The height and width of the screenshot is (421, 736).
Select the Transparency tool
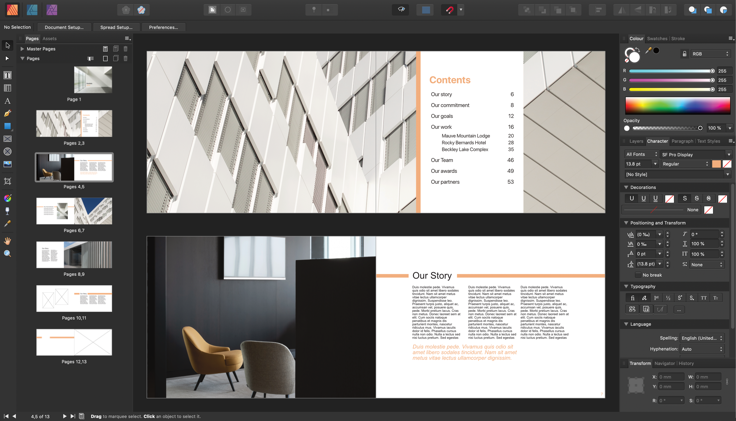point(8,211)
